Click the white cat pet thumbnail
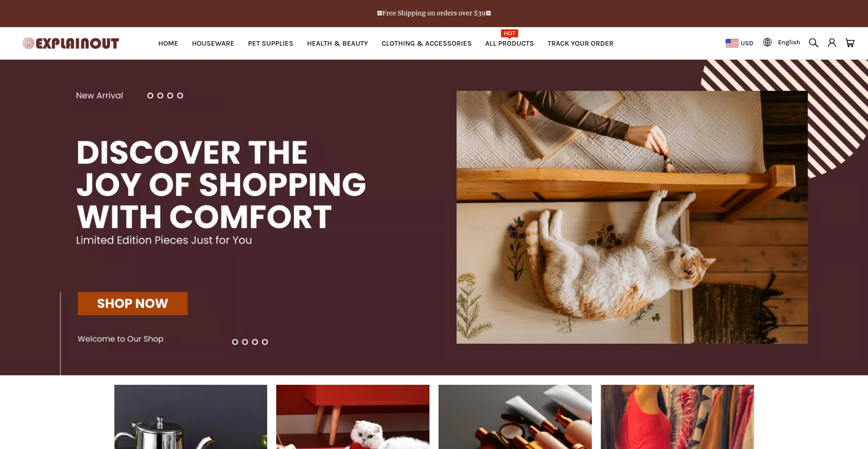Screen dimensions: 868x449 (x=353, y=417)
